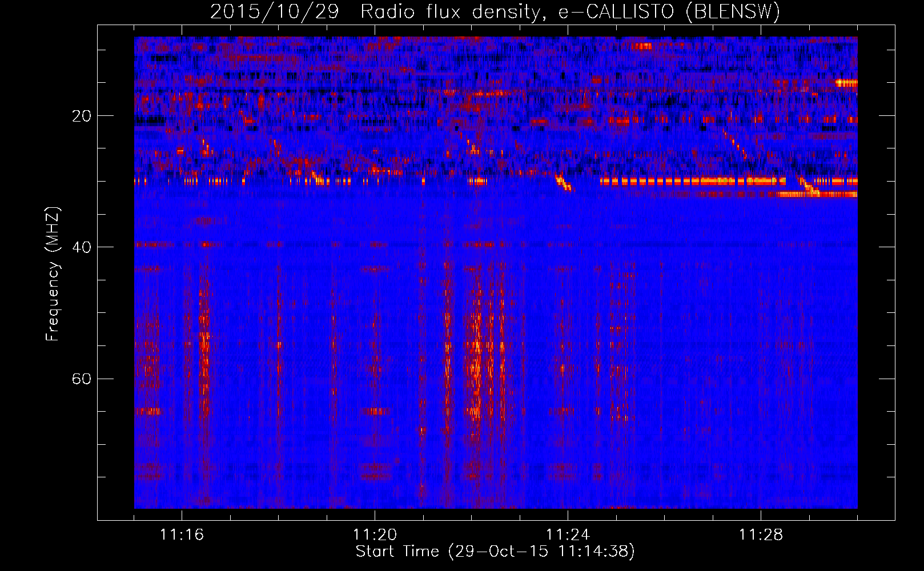The height and width of the screenshot is (571, 924).
Task: Click the 40 frequency tick label
Action: (82, 247)
